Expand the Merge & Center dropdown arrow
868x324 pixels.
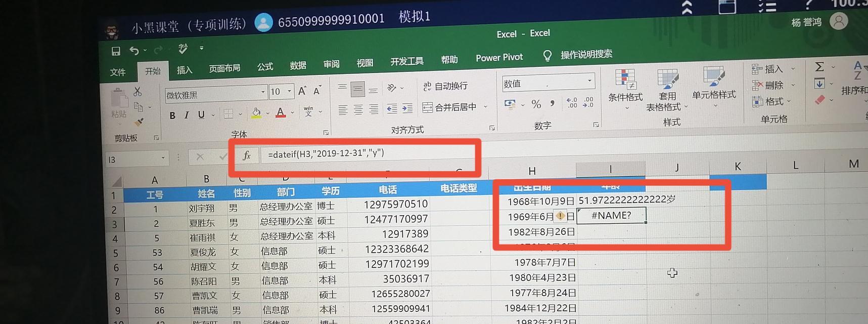pyautogui.click(x=485, y=106)
